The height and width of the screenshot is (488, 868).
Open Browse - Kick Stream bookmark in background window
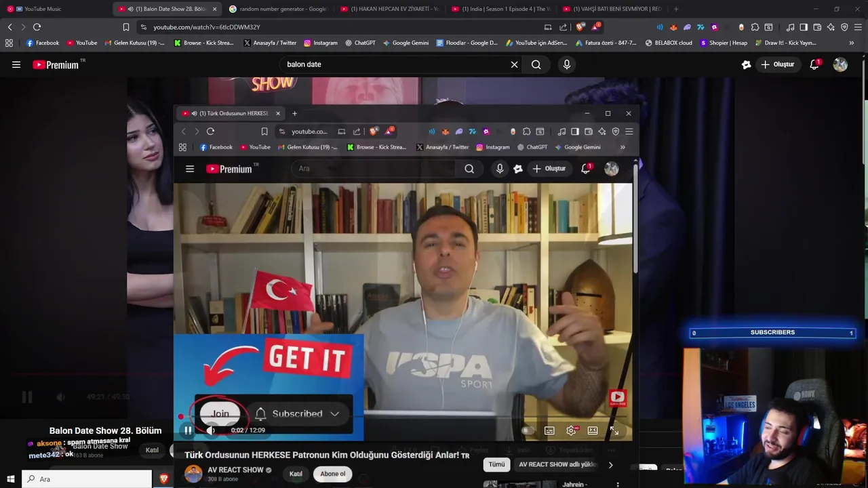point(204,43)
